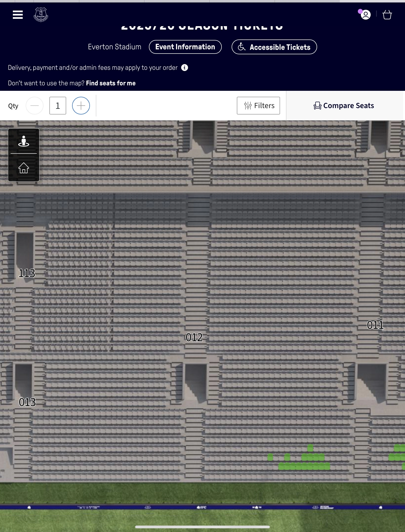
Task: Click the quantity input field
Action: coord(58,106)
